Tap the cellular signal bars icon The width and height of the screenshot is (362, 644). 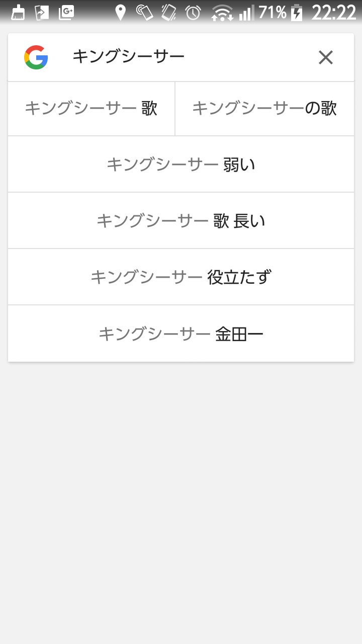tap(246, 13)
